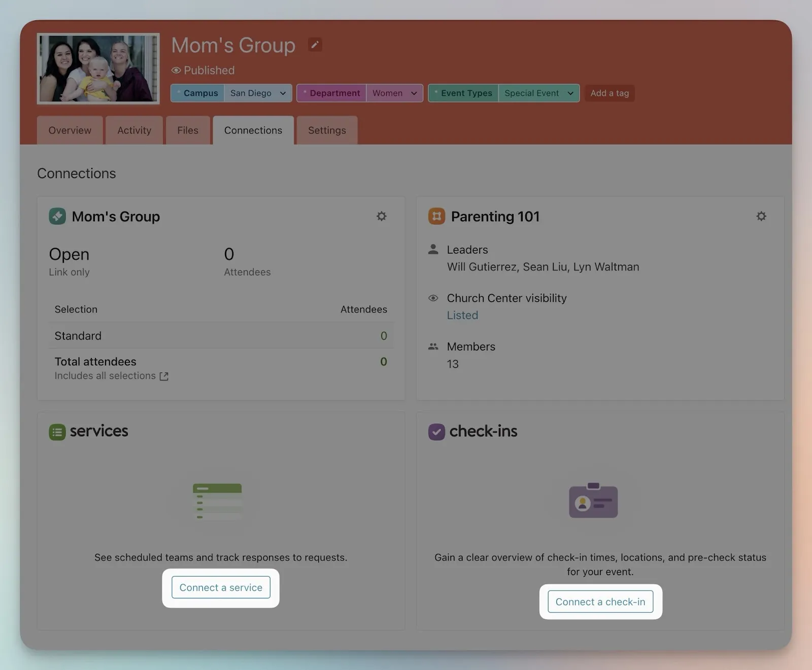Viewport: 812px width, 670px height.
Task: Expand the Event Types Special Event dropdown
Action: point(570,93)
